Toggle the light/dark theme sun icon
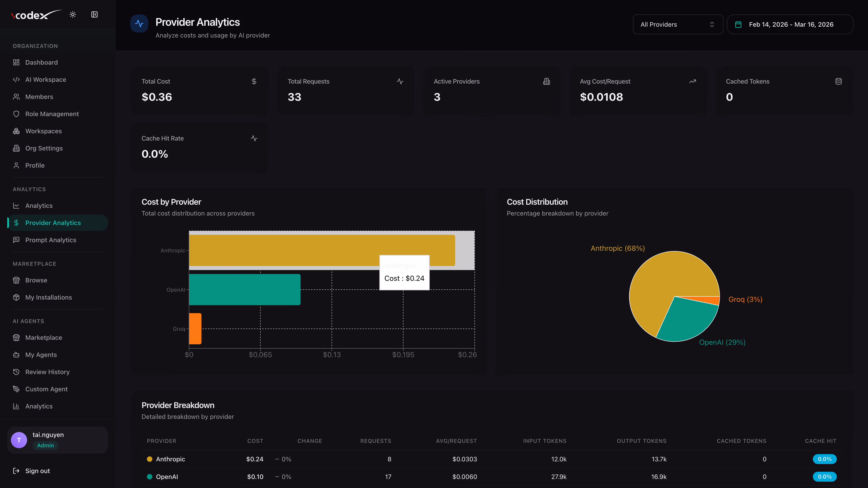 (73, 14)
